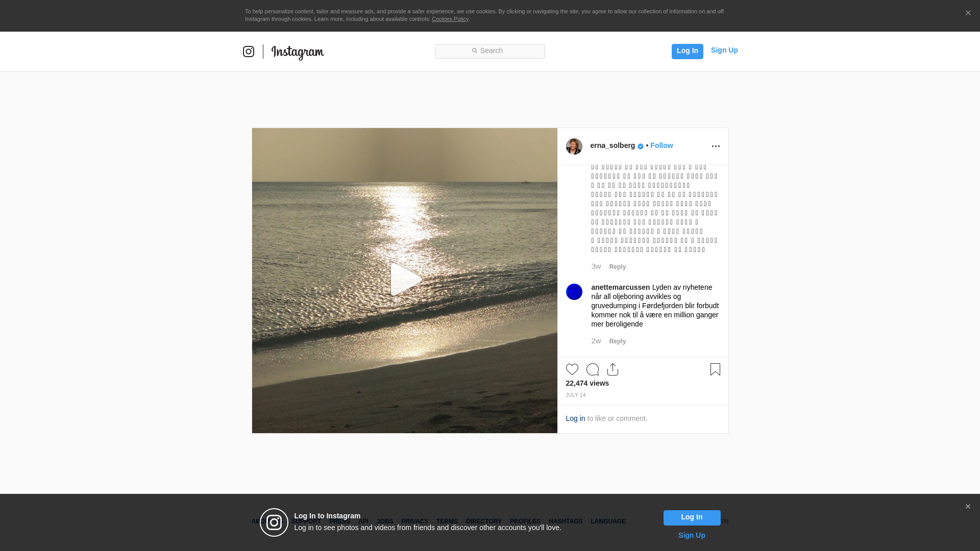Image resolution: width=980 pixels, height=551 pixels.
Task: Click anettemarcussen's blue avatar
Action: click(x=574, y=292)
